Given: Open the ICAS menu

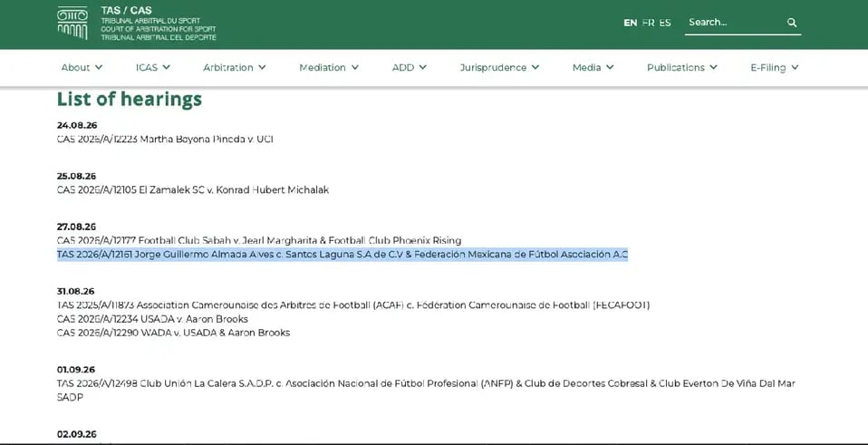Looking at the screenshot, I should pyautogui.click(x=153, y=68).
